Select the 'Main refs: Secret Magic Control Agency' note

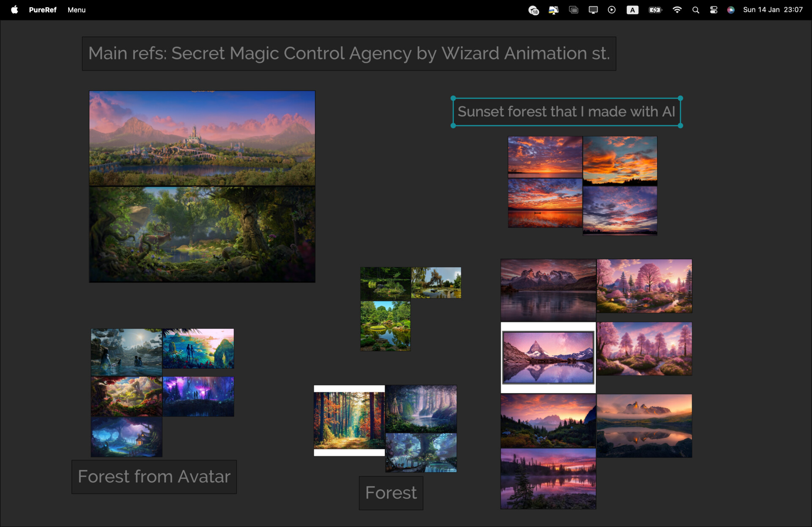[348, 54]
